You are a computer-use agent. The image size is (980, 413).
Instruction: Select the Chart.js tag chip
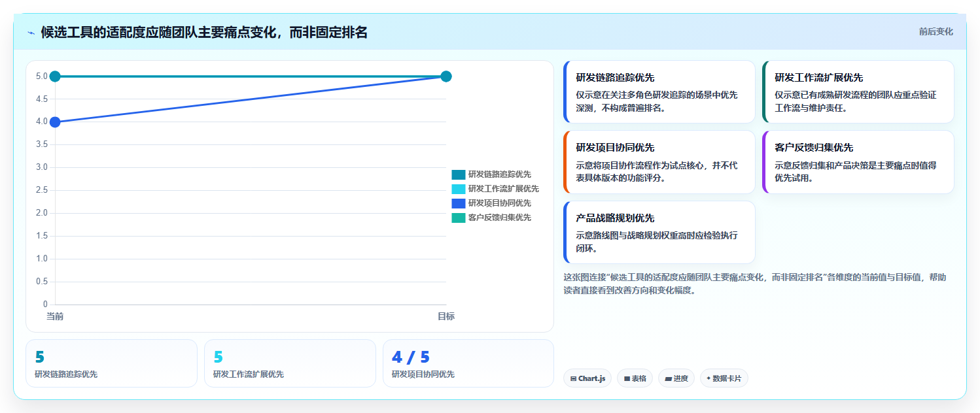point(587,378)
